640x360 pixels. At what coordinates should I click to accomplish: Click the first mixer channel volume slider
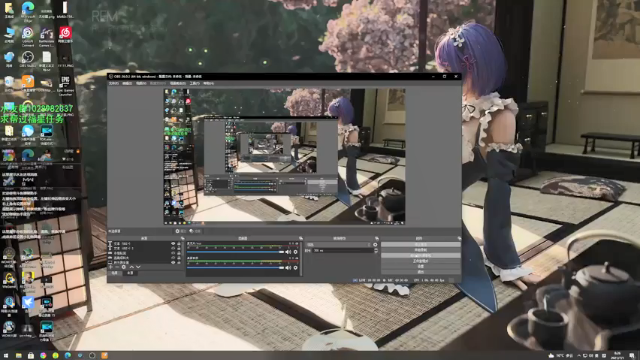(x=236, y=252)
